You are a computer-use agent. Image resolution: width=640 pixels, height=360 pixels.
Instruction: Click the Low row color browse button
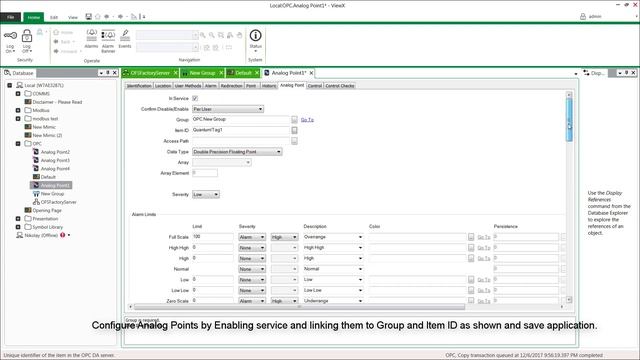(x=471, y=280)
